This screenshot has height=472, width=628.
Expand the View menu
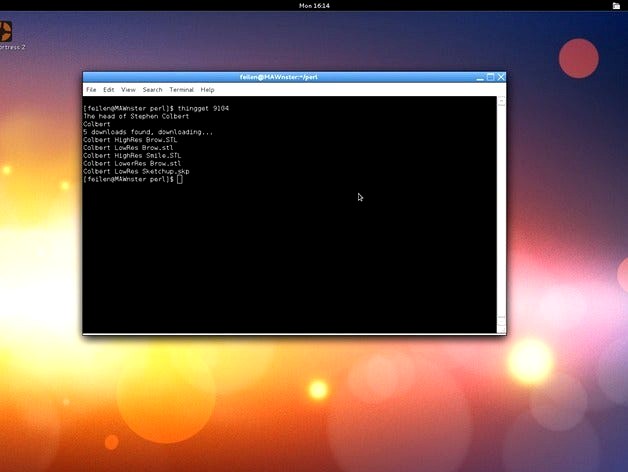pos(128,90)
